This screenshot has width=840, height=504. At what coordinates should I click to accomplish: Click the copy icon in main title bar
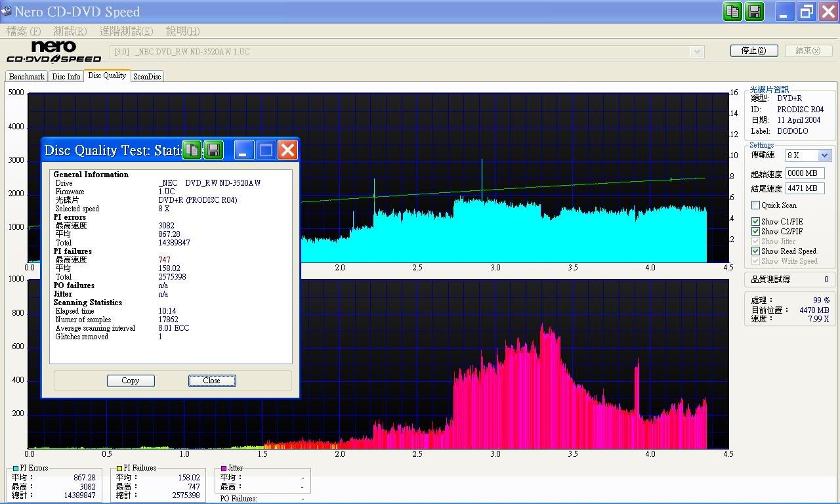[733, 12]
